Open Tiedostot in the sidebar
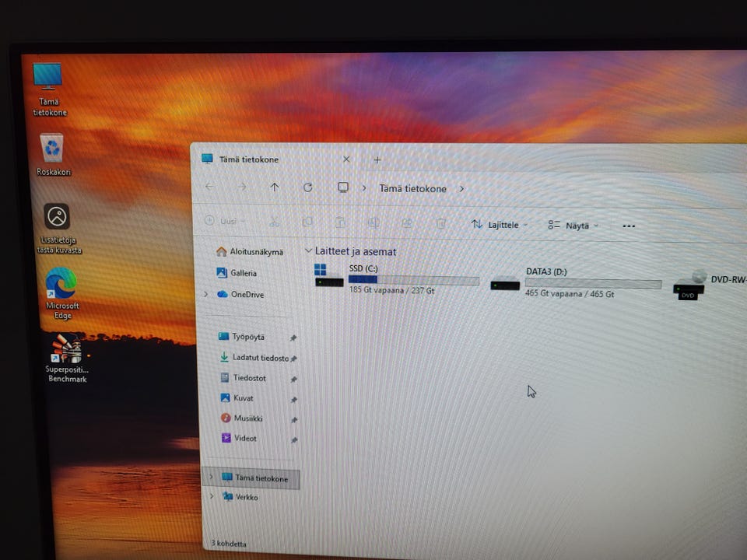747x560 pixels. (x=244, y=378)
